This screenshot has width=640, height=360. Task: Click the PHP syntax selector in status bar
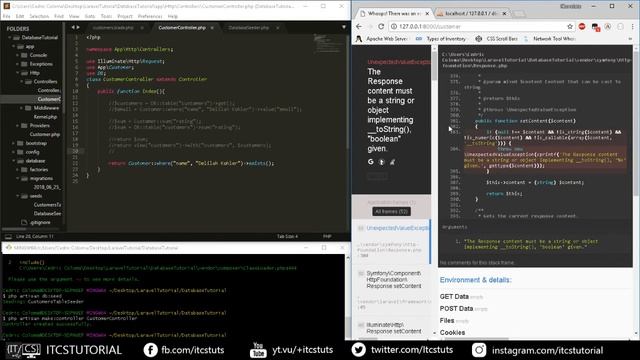pos(327,236)
